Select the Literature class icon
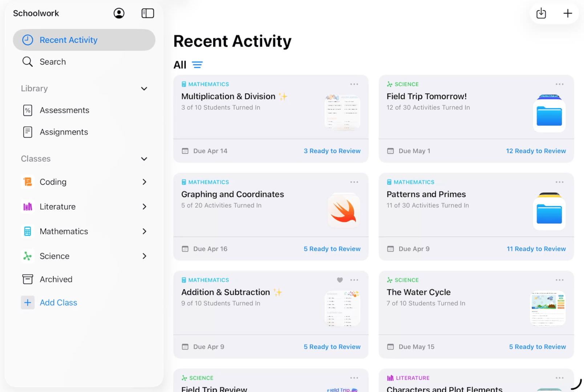584x392 pixels. point(28,207)
